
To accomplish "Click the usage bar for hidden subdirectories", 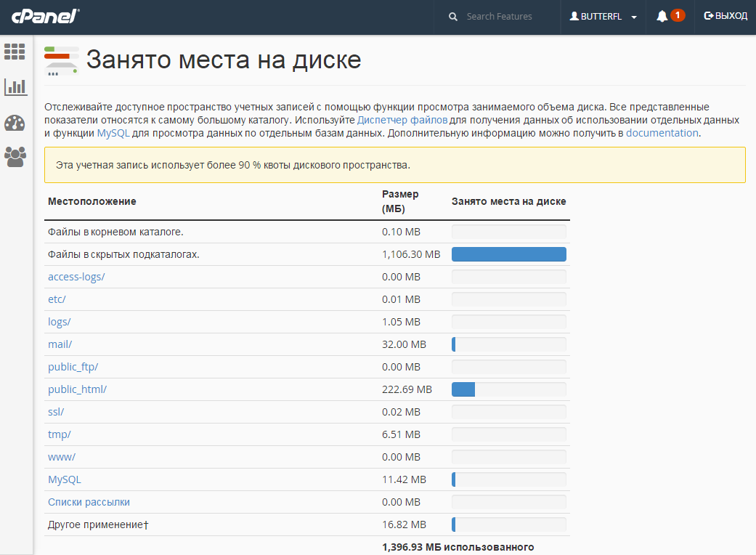I will [x=508, y=254].
